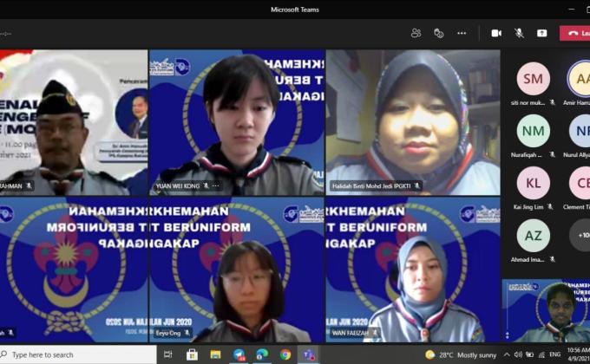
Task: Click 'Kai Jing Lim' participant name
Action: [x=528, y=207]
